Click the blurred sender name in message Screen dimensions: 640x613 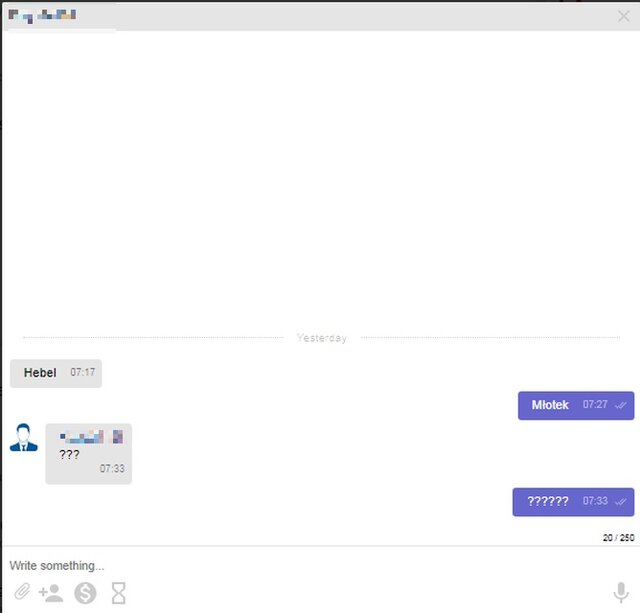coord(91,436)
